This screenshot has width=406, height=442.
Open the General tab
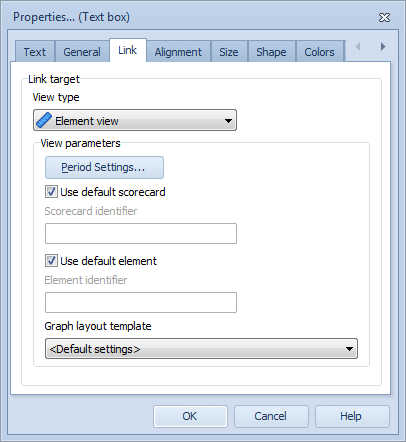tap(82, 52)
